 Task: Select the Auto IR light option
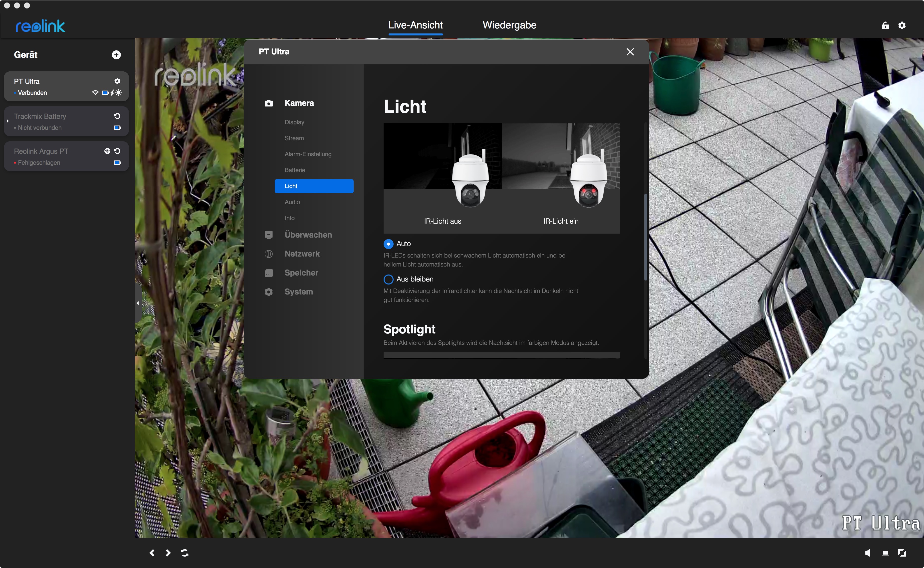pyautogui.click(x=388, y=244)
